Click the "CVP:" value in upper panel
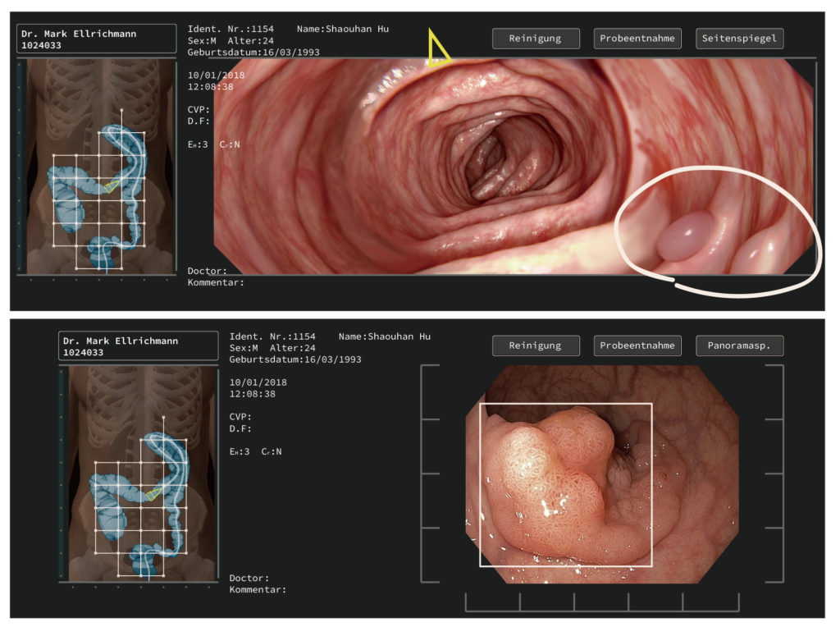The width and height of the screenshot is (840, 627). [199, 110]
